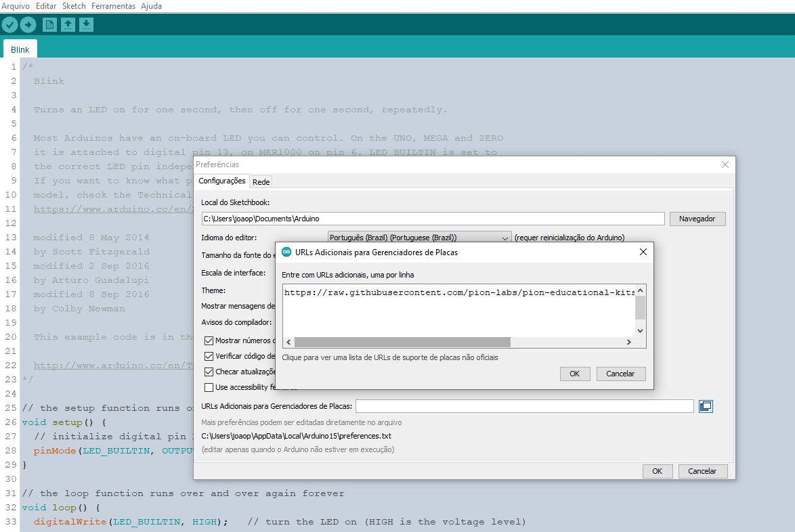Click the vertical scrollbar thumb in URL box
This screenshot has height=532, width=795.
pos(640,307)
